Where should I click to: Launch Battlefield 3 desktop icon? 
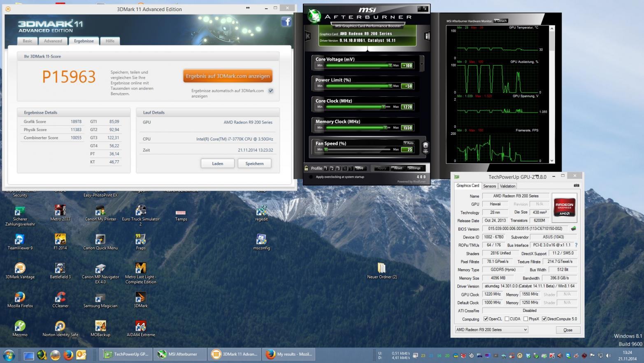pos(60,271)
